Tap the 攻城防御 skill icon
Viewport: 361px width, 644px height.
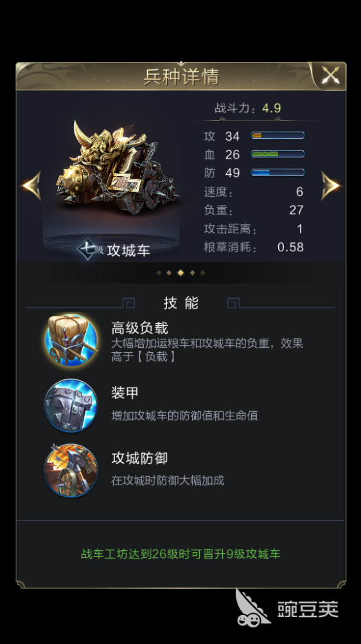tap(71, 470)
